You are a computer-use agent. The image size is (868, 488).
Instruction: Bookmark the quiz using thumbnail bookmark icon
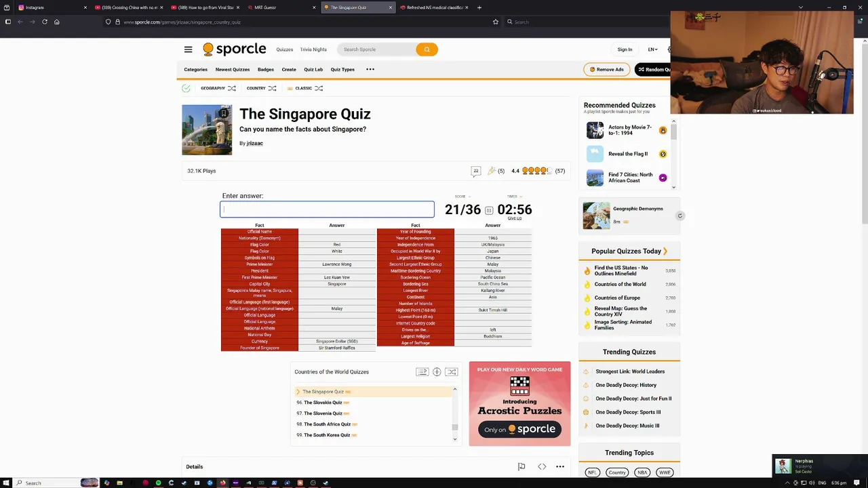(224, 113)
